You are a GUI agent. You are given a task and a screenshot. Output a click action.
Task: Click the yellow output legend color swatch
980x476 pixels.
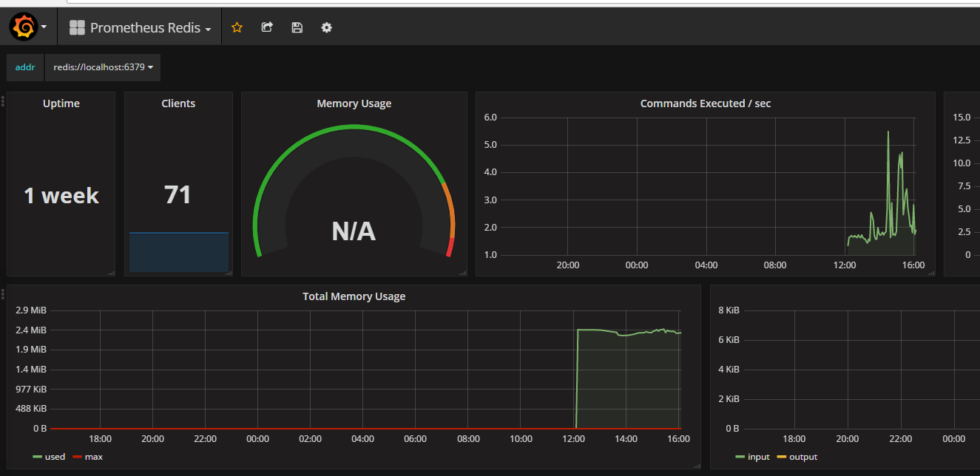(781, 457)
